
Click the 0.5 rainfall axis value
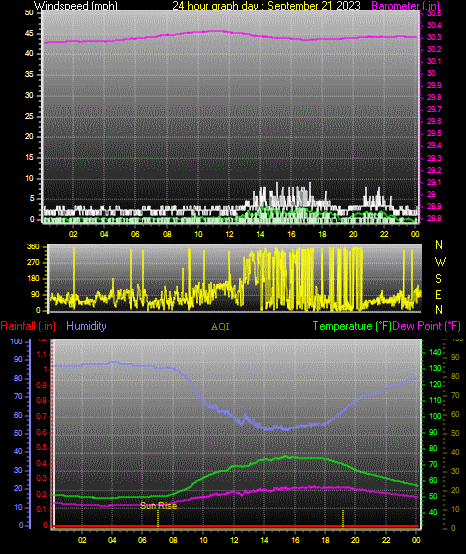(x=42, y=447)
